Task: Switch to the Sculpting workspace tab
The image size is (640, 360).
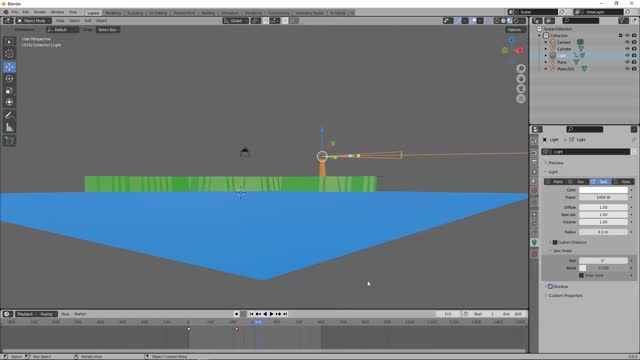Action: tap(135, 13)
